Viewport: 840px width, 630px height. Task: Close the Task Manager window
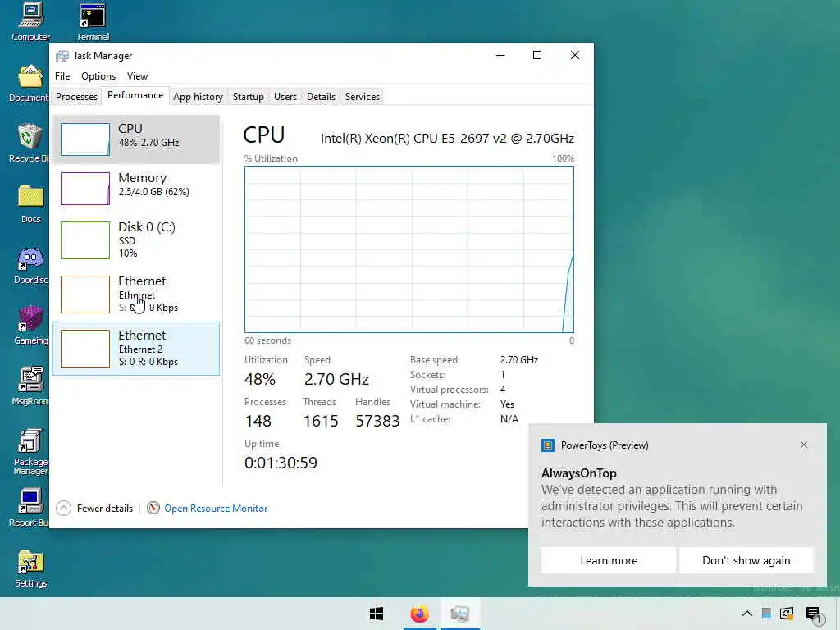tap(575, 55)
